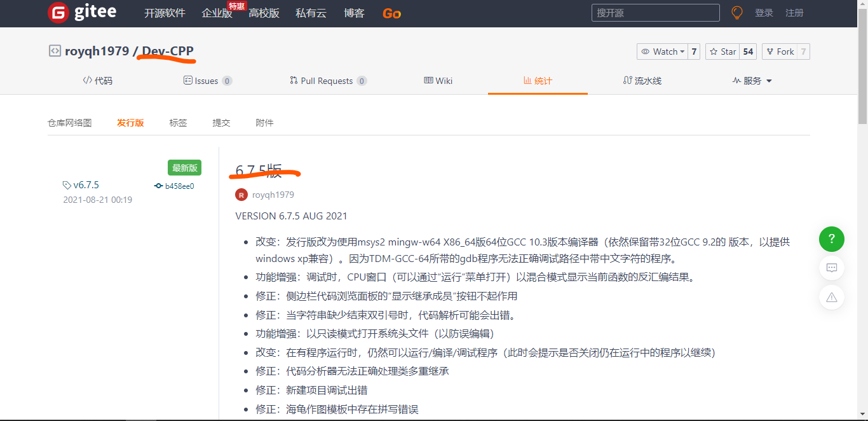
Task: Click the Star count 54
Action: click(x=748, y=52)
